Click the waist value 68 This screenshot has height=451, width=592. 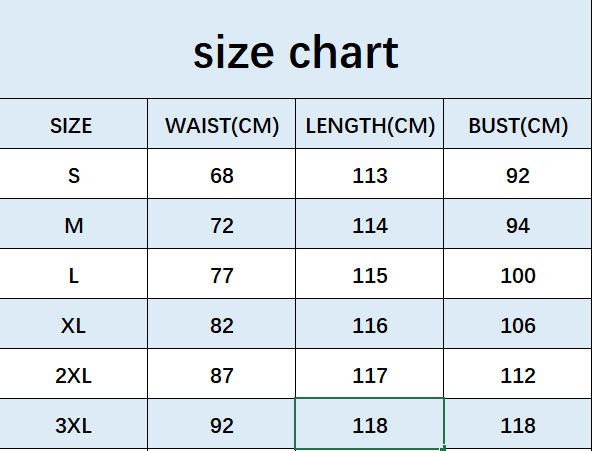click(x=222, y=174)
